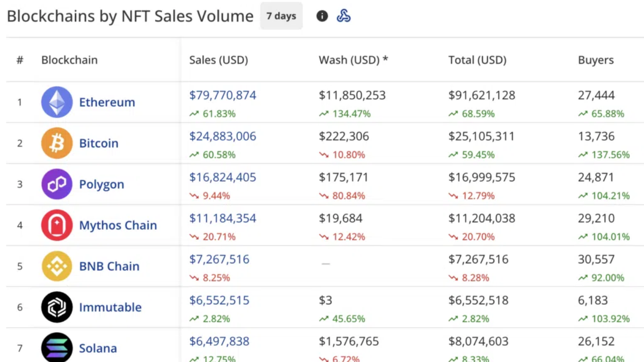Select Immutable wash value $3
This screenshot has height=362, width=644.
click(x=325, y=300)
